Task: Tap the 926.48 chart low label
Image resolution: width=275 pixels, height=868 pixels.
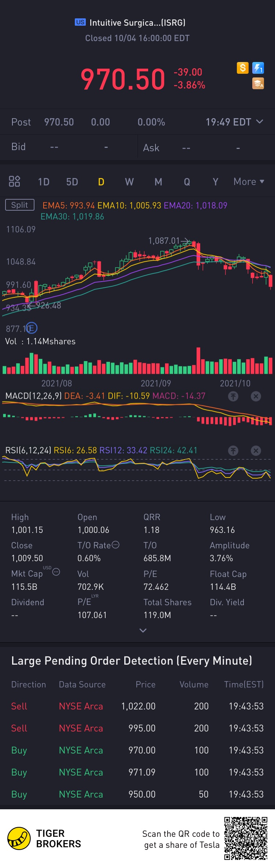Action: coord(48,305)
